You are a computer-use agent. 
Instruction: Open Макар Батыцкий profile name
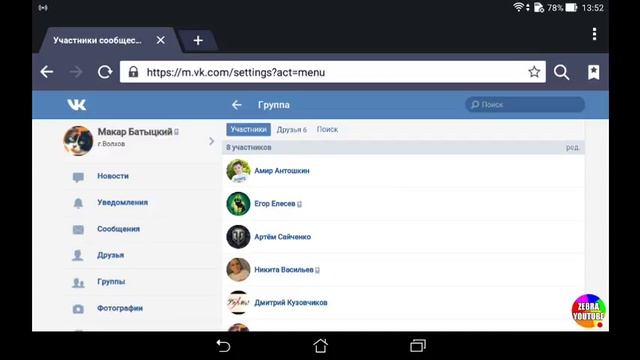[x=135, y=132]
